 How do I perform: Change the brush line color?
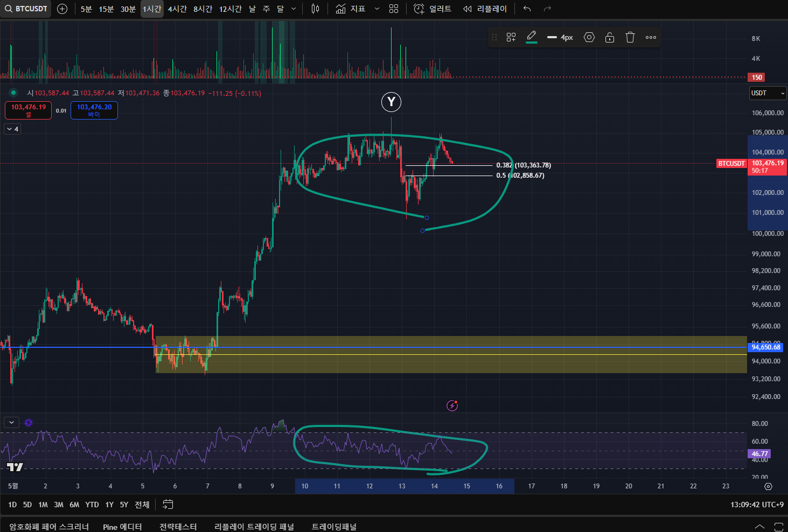click(x=532, y=37)
